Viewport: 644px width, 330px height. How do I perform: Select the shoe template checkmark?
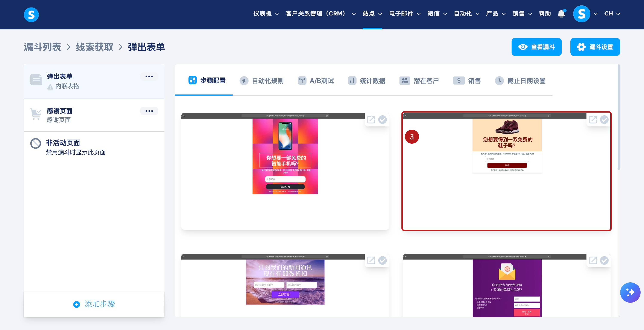604,120
